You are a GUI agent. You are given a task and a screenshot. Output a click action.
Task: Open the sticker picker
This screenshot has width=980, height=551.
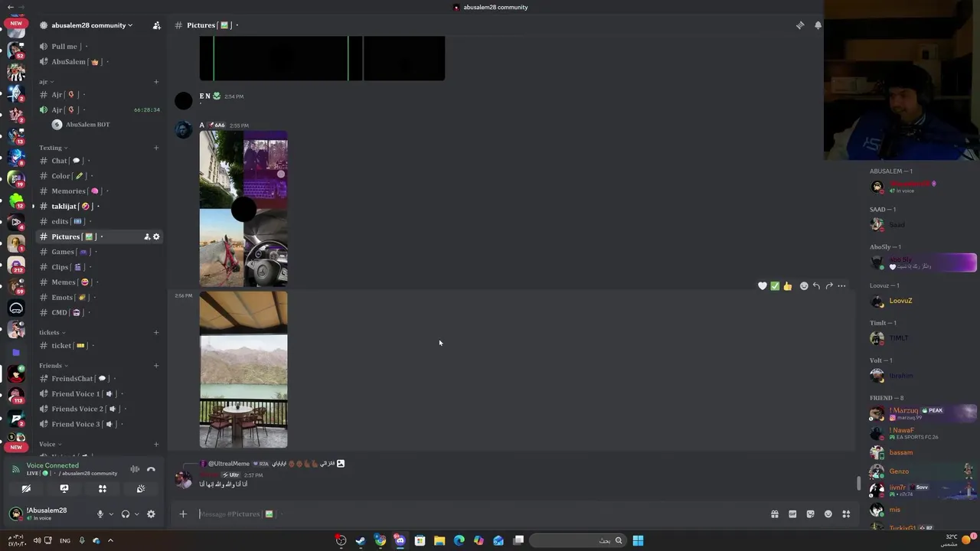click(810, 514)
